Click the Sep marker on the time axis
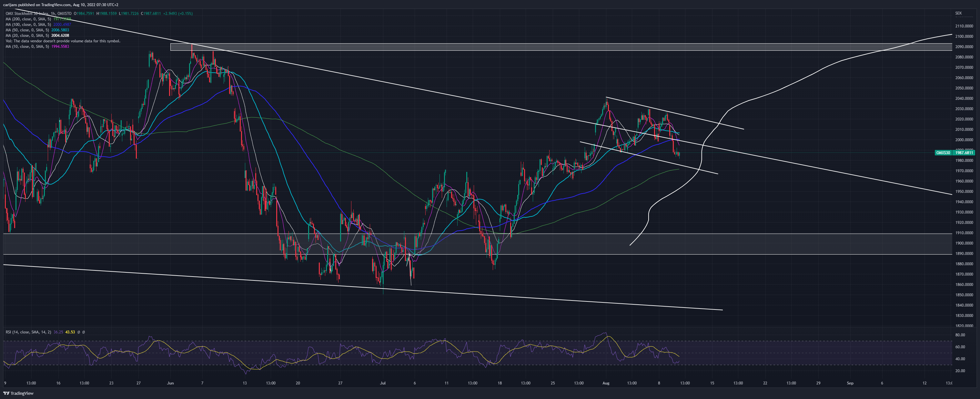 click(x=850, y=383)
